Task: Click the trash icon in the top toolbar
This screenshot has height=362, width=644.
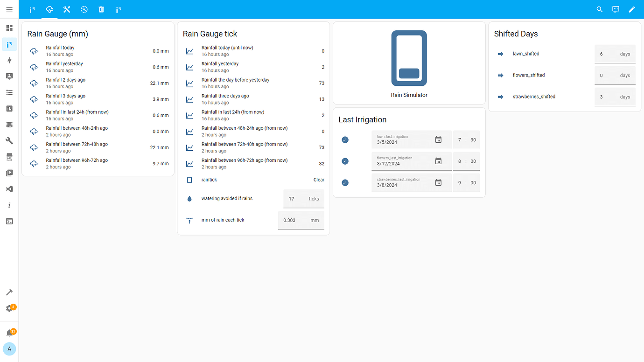Action: 101,9
